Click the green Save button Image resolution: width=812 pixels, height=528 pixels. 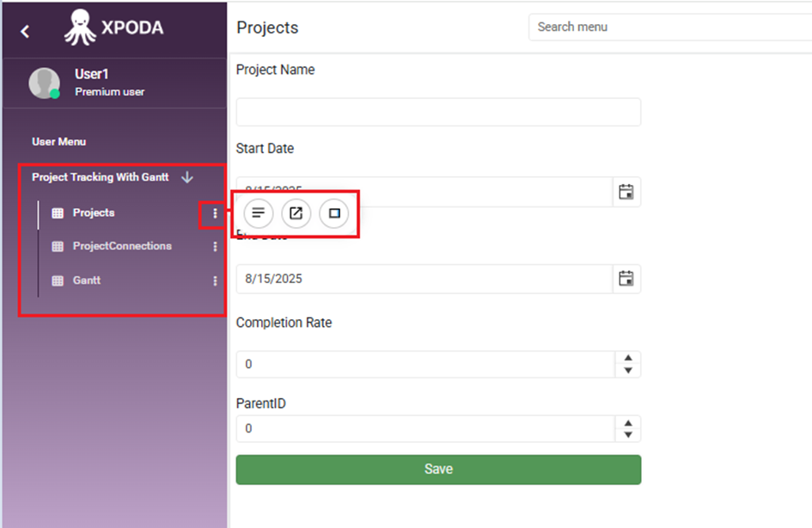[x=438, y=470]
